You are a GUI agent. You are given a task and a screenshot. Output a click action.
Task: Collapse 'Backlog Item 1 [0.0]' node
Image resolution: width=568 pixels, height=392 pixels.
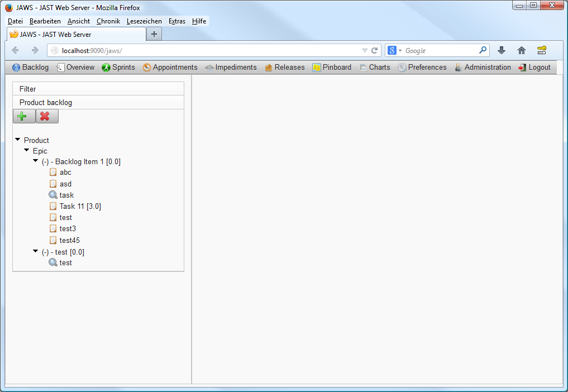(x=35, y=161)
